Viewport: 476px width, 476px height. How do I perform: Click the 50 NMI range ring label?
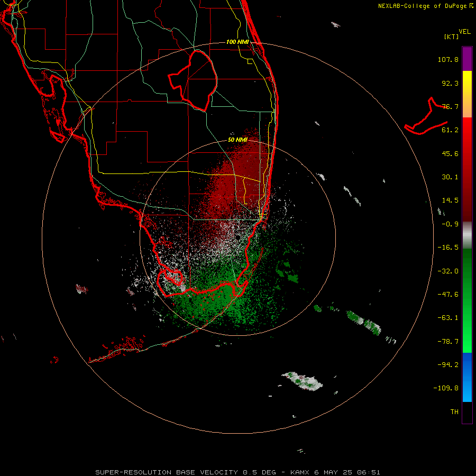click(x=237, y=140)
